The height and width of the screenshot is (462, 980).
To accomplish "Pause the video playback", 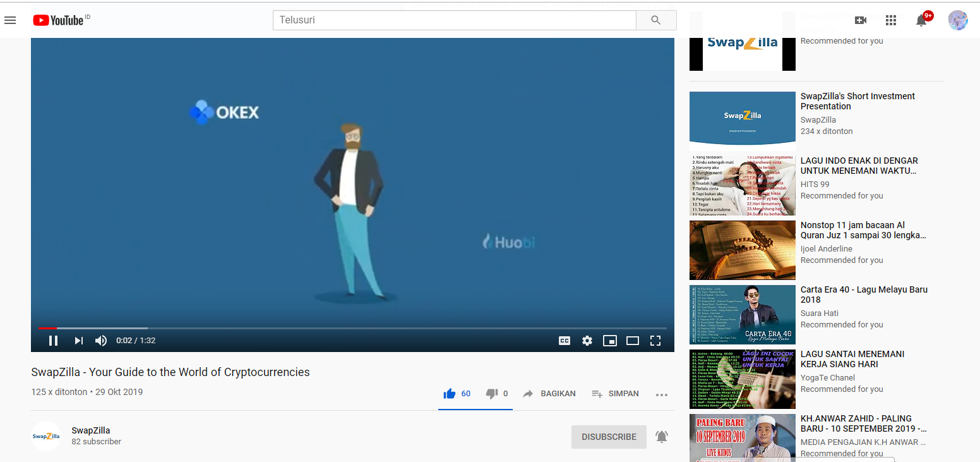I will (54, 341).
